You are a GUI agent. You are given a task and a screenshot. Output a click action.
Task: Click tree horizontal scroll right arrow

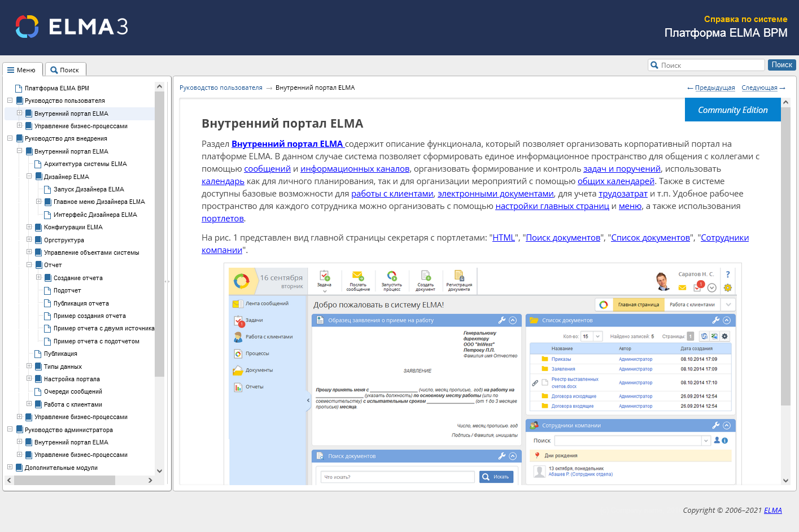tap(150, 480)
